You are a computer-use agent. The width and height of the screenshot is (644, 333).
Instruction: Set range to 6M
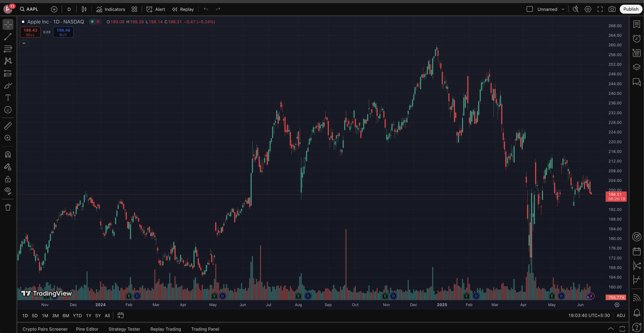(66, 316)
